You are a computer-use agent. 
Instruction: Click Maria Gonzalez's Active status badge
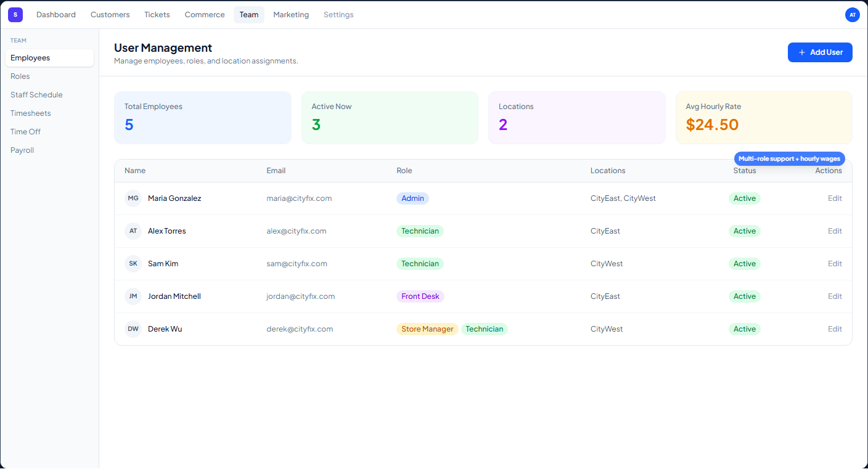pyautogui.click(x=745, y=198)
